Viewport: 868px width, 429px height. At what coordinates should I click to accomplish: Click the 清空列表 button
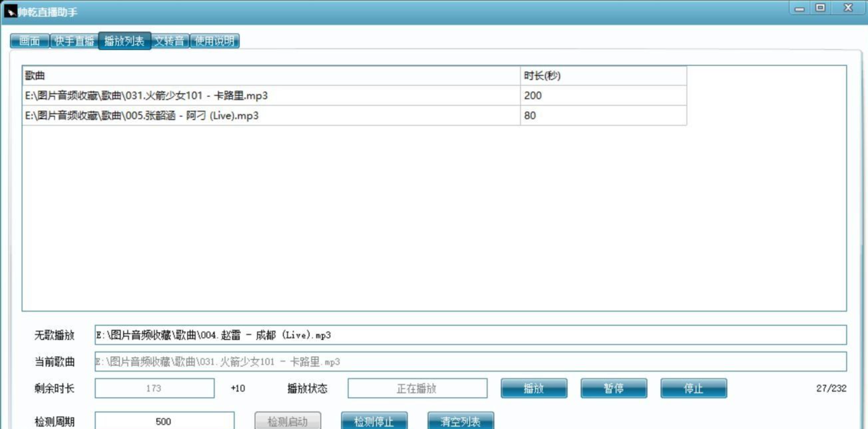pyautogui.click(x=460, y=421)
